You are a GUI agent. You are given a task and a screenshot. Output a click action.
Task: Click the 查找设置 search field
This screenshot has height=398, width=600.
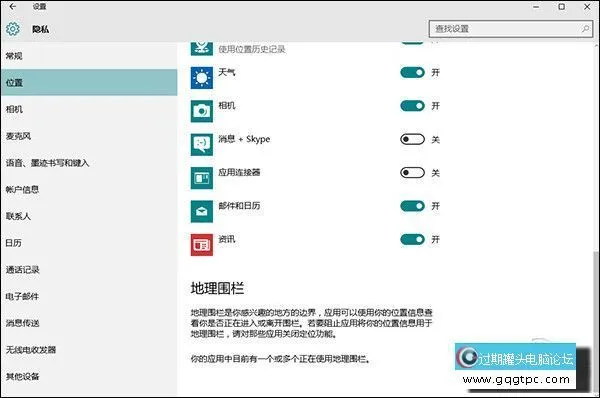click(510, 29)
